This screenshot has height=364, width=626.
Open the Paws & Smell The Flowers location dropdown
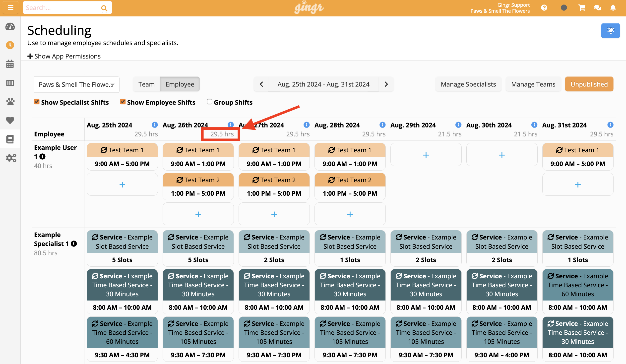coord(77,84)
